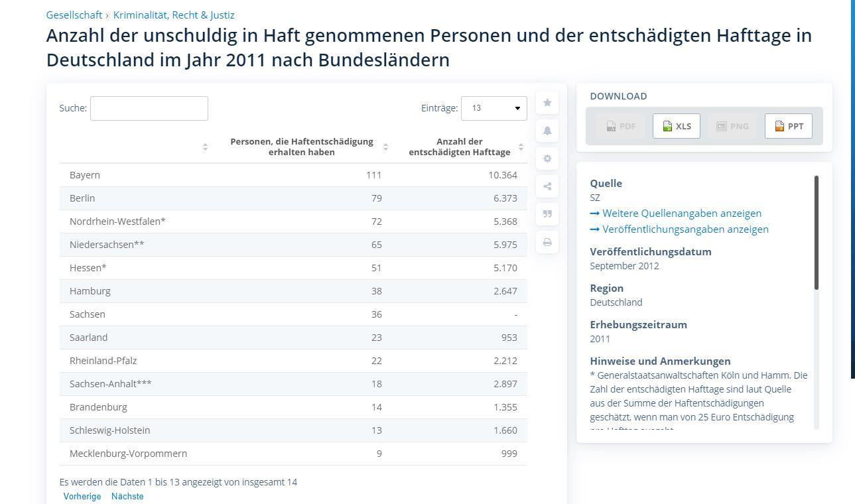Screen dimensions: 855x504
Task: Click Mecklenburg-Vorpommern row label
Action: tap(128, 454)
